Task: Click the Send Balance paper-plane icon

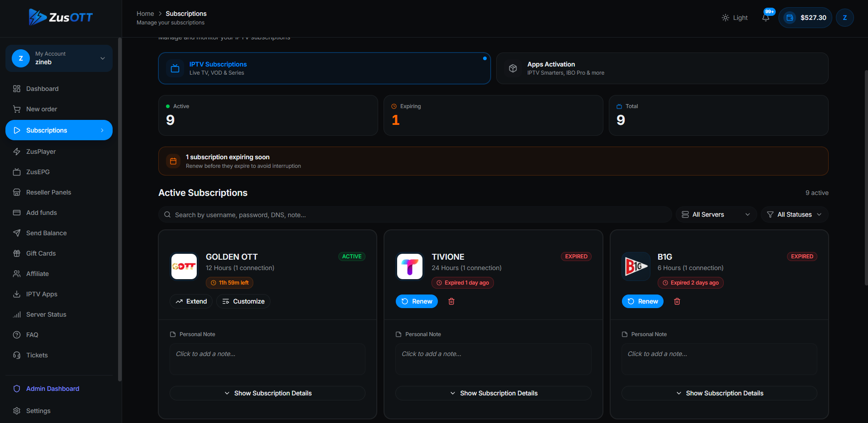Action: click(17, 233)
